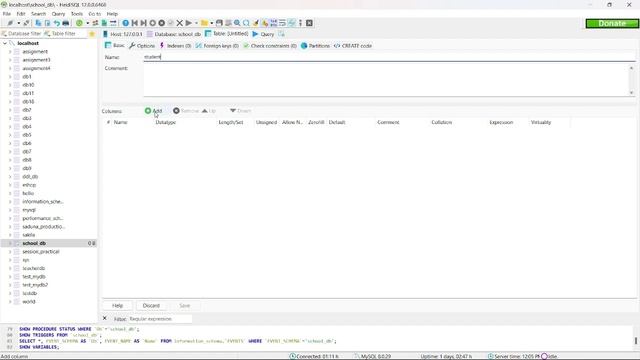Click the Copy toolbar icon
This screenshot has height=360, width=640.
point(38,23)
